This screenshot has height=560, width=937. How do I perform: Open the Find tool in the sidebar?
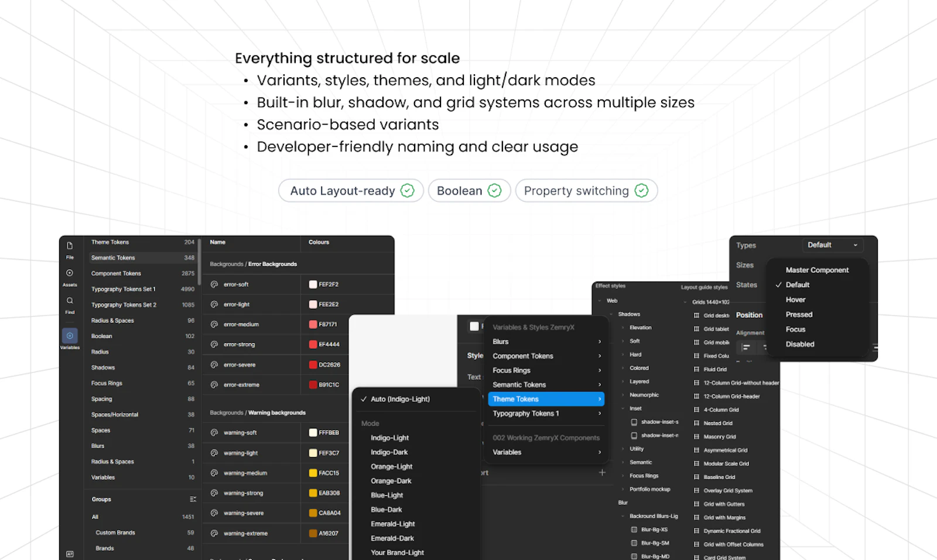point(70,300)
